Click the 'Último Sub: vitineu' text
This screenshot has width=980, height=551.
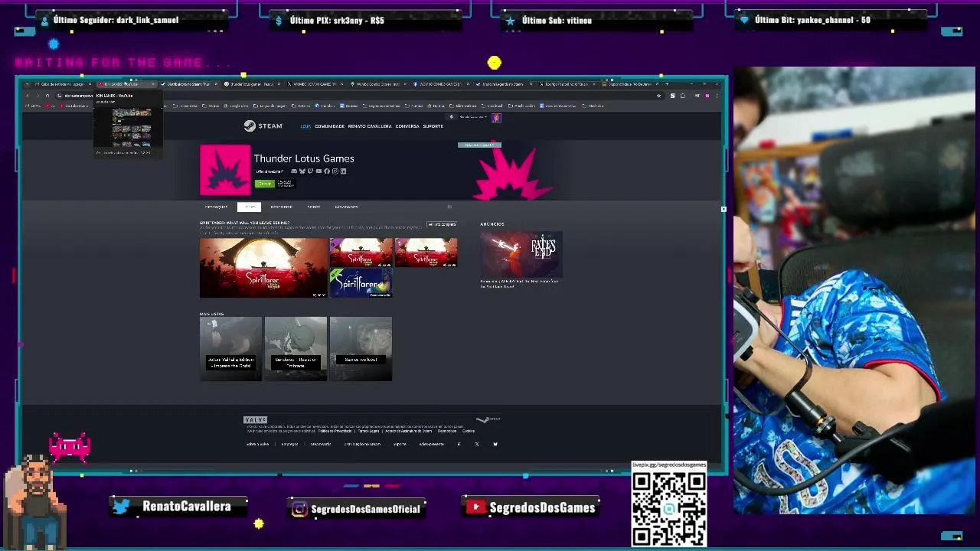557,21
